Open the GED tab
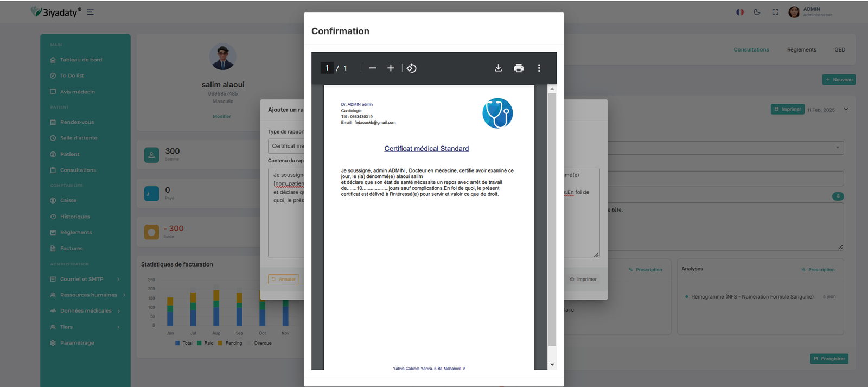The height and width of the screenshot is (387, 868). [839, 50]
